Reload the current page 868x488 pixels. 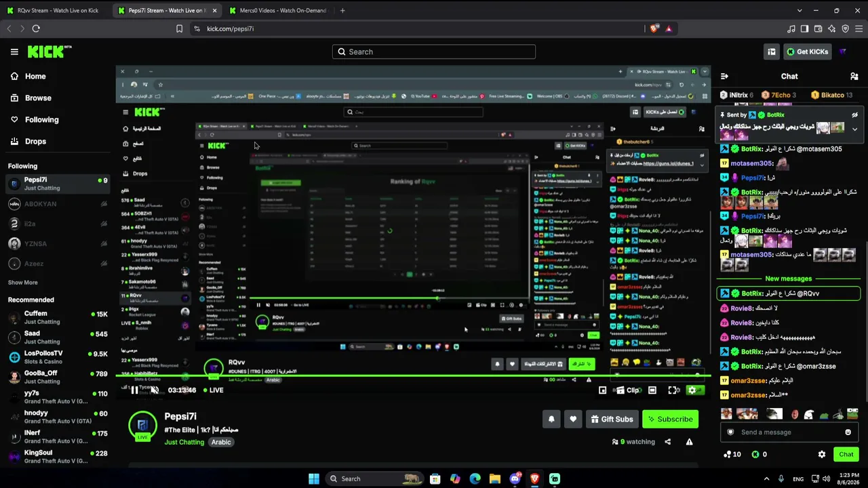point(36,28)
